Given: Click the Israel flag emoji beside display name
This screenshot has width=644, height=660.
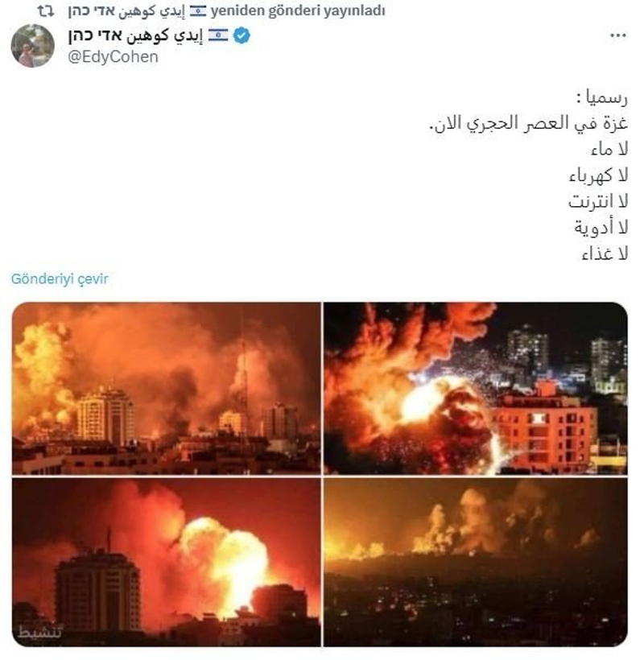Looking at the screenshot, I should 218,35.
